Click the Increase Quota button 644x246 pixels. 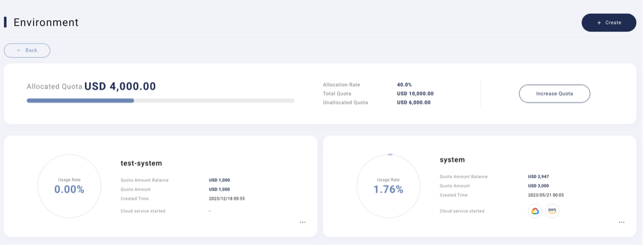pyautogui.click(x=554, y=94)
